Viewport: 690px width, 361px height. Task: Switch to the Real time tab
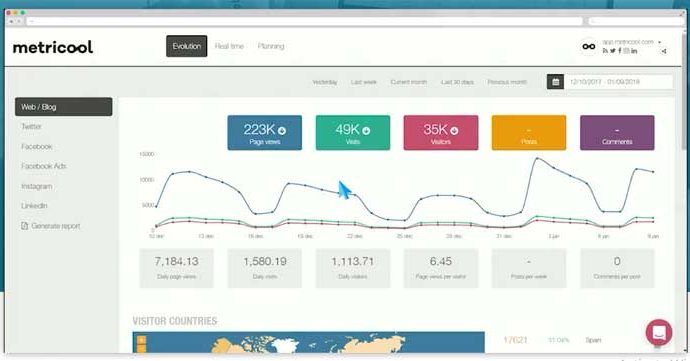pos(229,46)
